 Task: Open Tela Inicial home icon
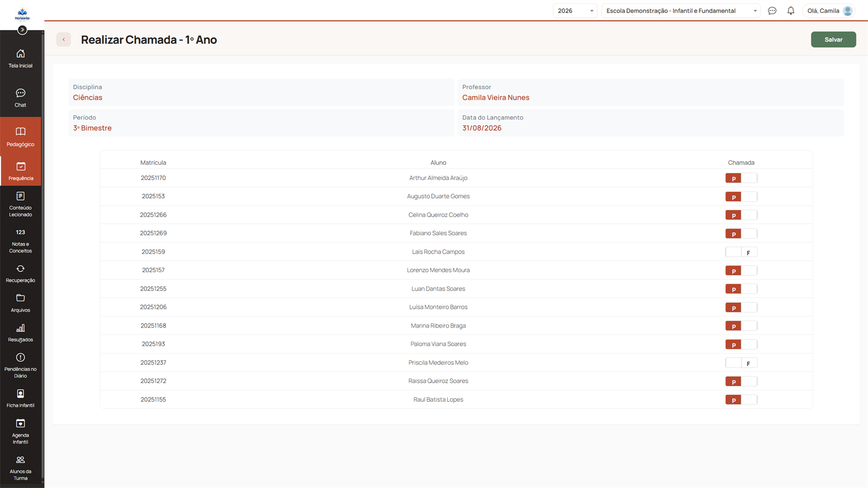[21, 54]
